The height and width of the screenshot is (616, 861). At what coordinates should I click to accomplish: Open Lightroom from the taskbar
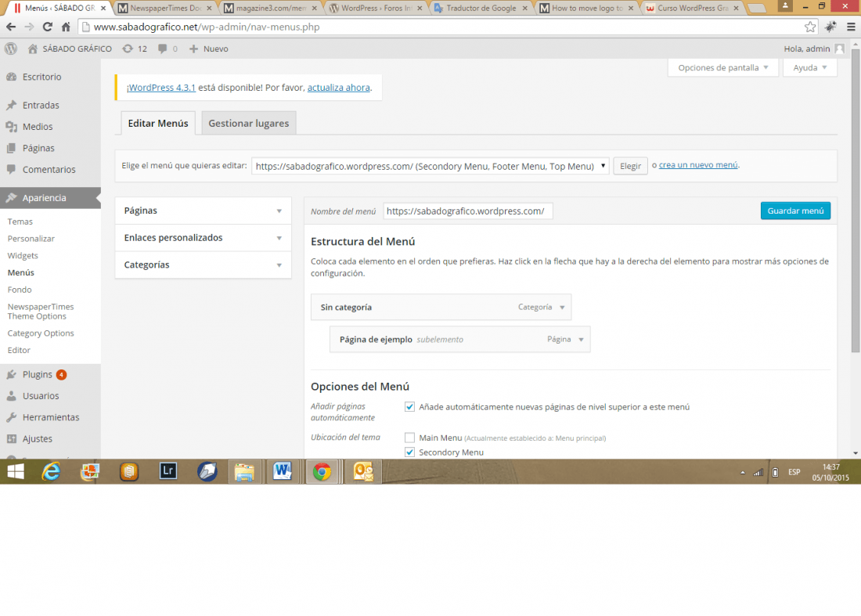[x=168, y=471]
